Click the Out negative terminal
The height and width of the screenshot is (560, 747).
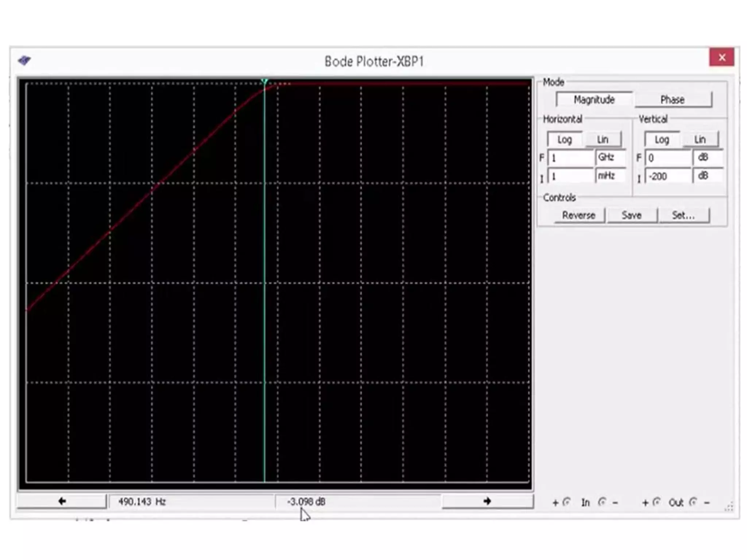[693, 502]
